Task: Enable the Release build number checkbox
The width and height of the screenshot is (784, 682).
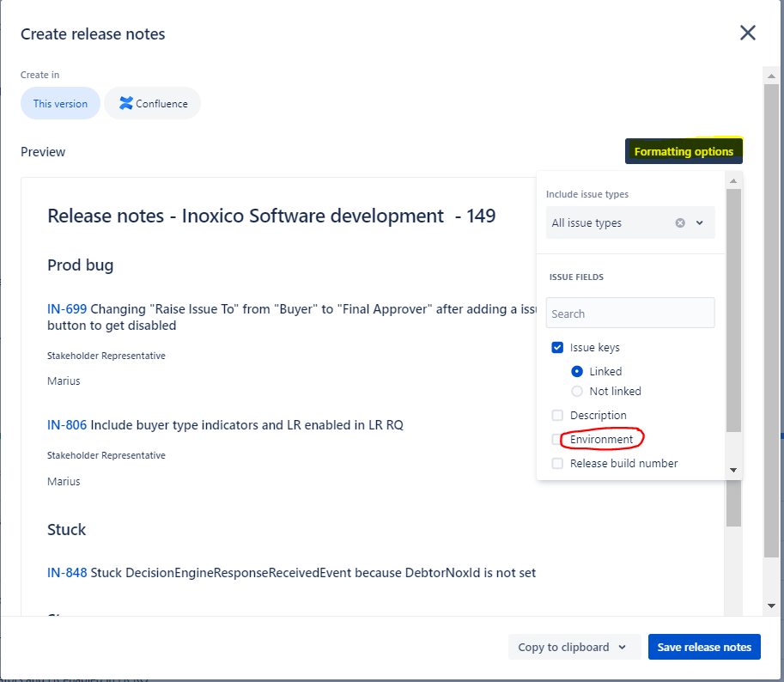Action: pos(557,464)
